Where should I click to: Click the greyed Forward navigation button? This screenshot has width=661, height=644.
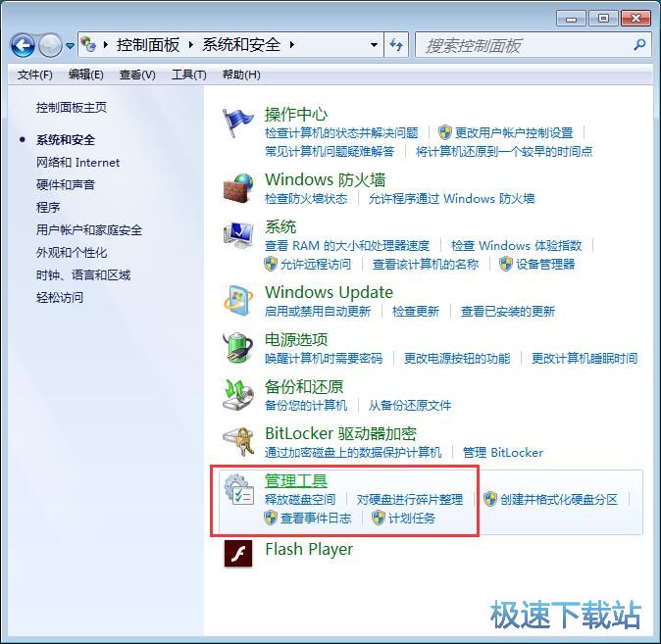coord(51,45)
